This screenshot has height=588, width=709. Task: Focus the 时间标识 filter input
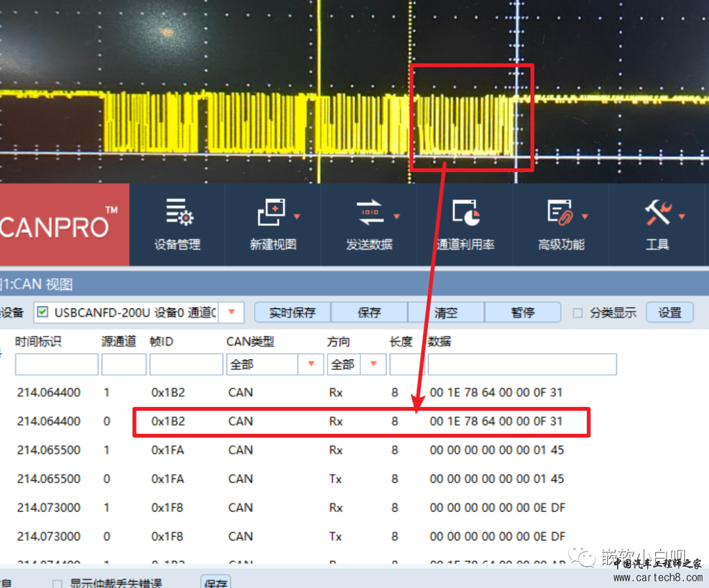click(56, 364)
